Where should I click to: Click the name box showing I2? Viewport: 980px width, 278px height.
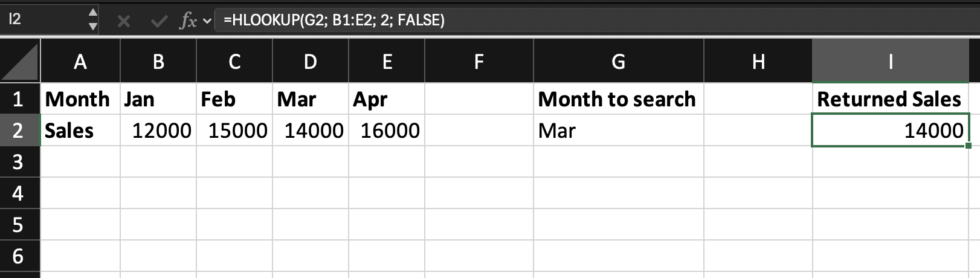coord(42,19)
